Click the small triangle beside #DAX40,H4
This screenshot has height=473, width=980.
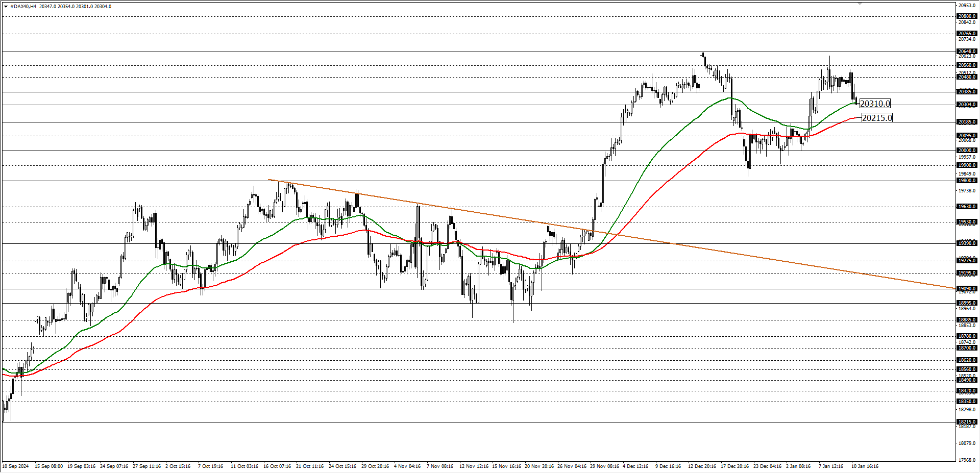click(6, 7)
